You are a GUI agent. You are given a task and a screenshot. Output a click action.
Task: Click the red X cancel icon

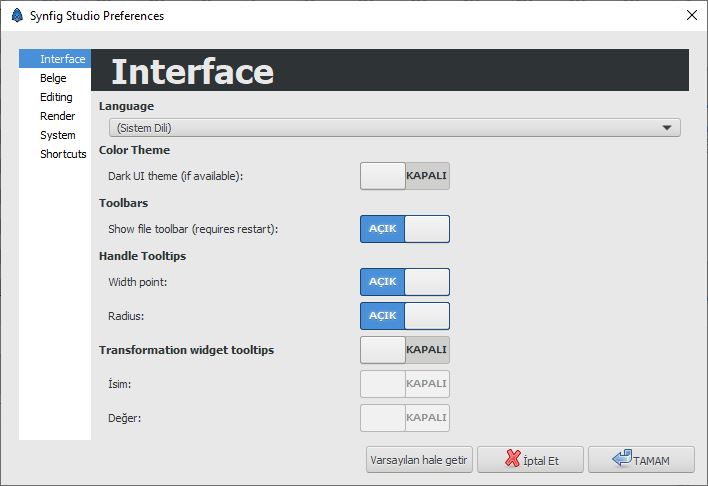(512, 458)
